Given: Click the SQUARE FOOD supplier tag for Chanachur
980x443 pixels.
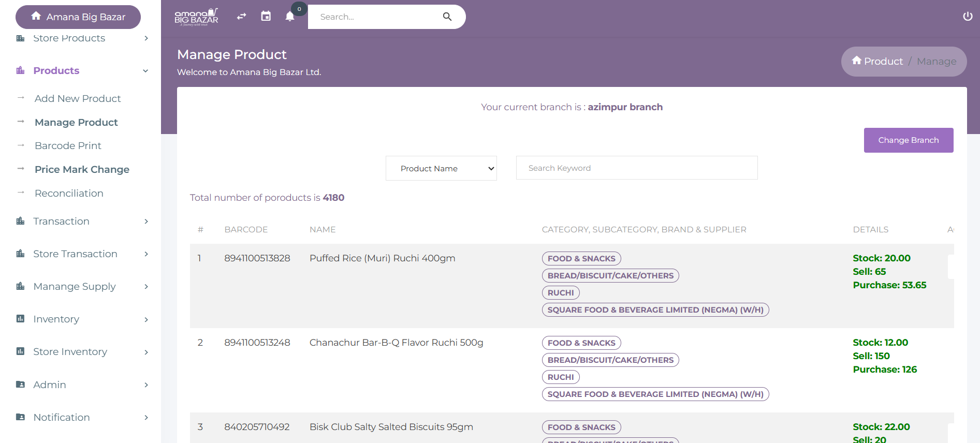Looking at the screenshot, I should pyautogui.click(x=655, y=394).
